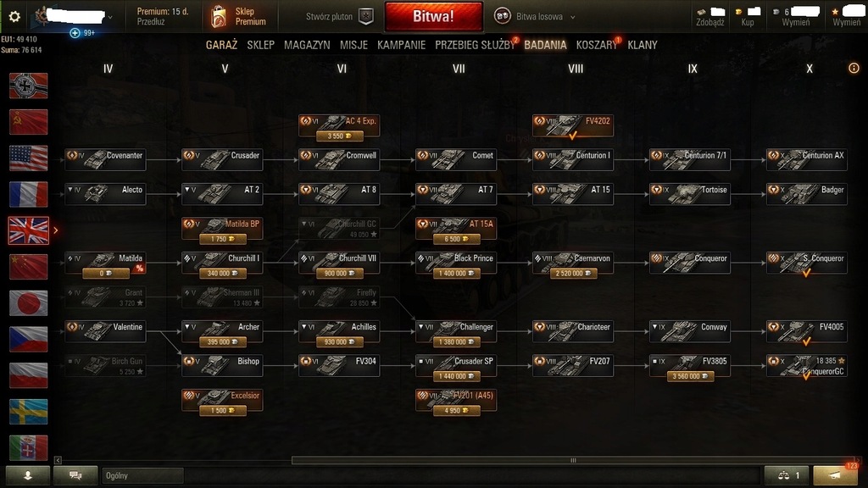Open the chat channels icon
Screen dimensions: 868x488
click(75, 475)
